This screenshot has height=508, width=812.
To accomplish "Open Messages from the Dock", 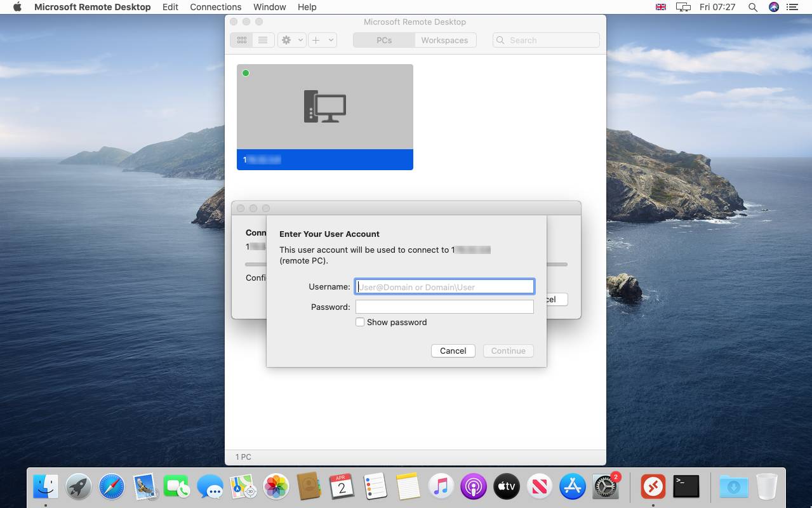I will pyautogui.click(x=210, y=487).
